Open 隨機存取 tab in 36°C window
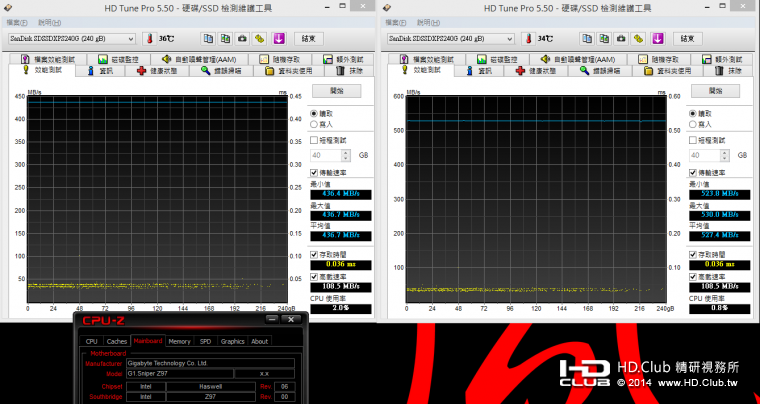The height and width of the screenshot is (404, 760). [x=280, y=60]
